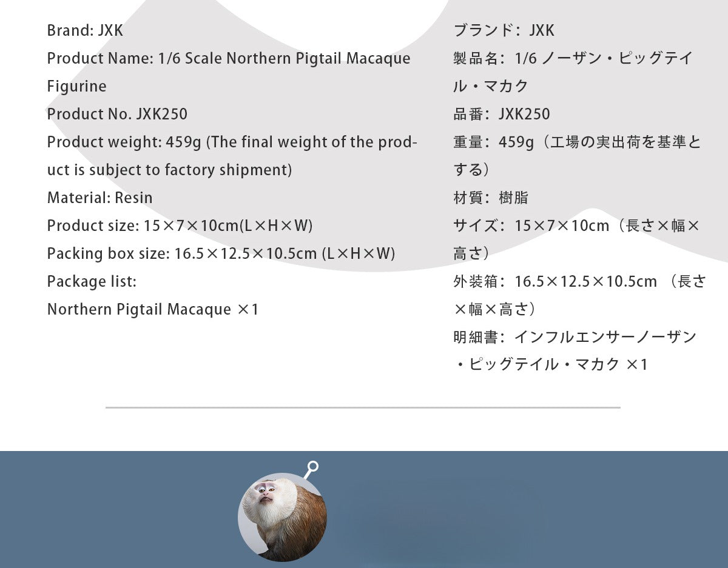This screenshot has width=728, height=568.
Task: Click the Japanese 'ブランド：JXK' text
Action: tap(504, 30)
